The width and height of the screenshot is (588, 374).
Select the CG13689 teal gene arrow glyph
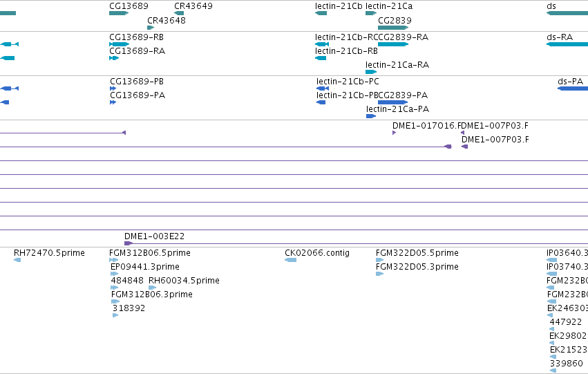click(119, 13)
